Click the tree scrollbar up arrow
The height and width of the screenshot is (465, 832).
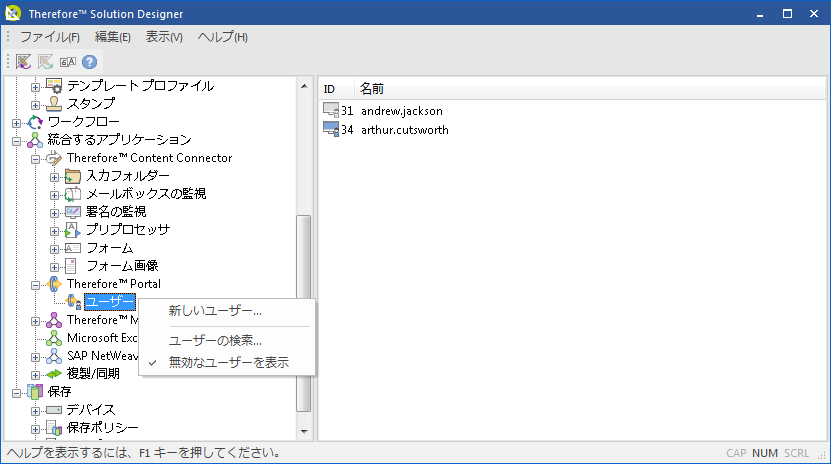click(x=304, y=86)
